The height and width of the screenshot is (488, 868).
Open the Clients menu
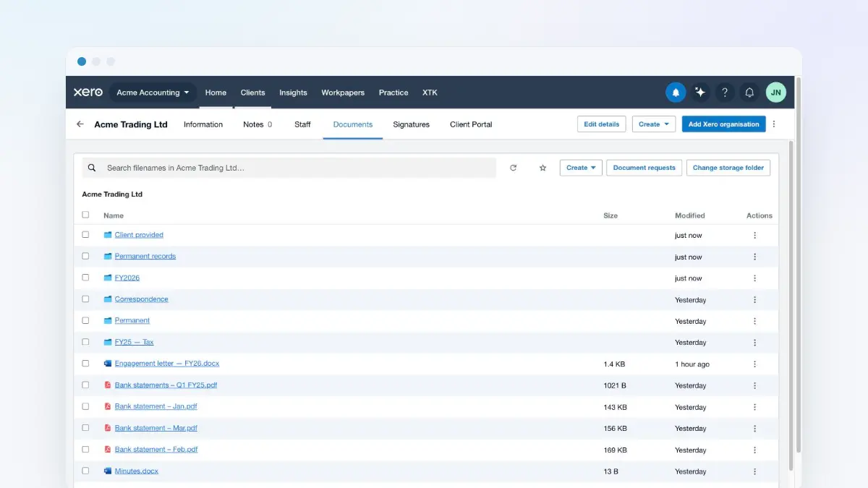point(252,93)
